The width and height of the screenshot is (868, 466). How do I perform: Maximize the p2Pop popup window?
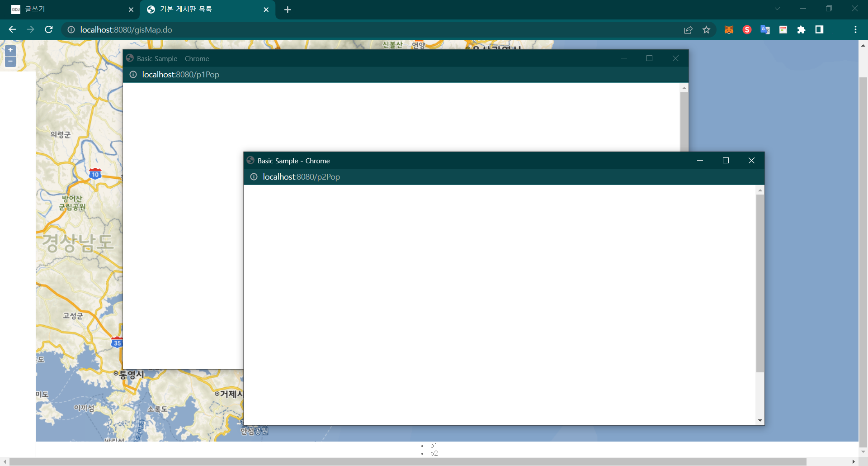pyautogui.click(x=726, y=161)
